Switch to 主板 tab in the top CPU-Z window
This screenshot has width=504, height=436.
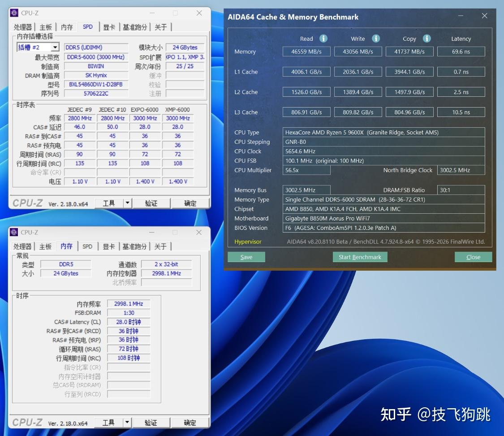(46, 27)
